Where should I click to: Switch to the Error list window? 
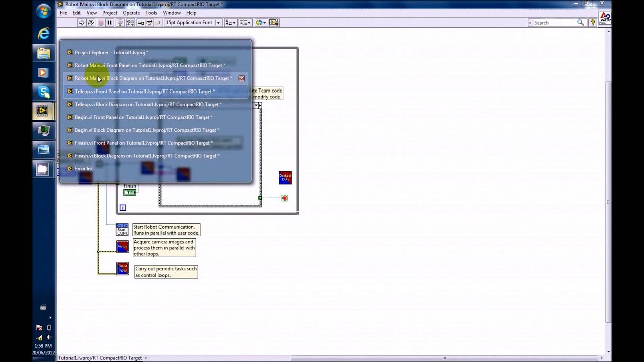(x=155, y=169)
